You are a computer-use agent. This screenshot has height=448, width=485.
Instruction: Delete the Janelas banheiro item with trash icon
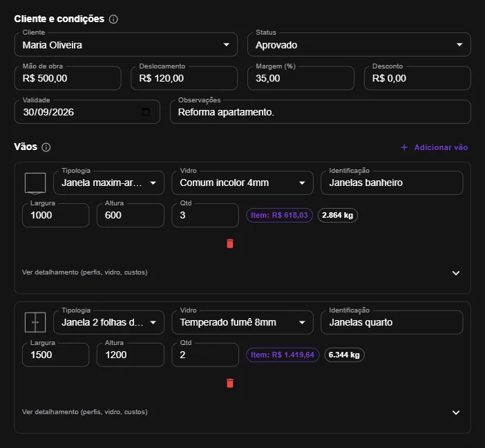(x=230, y=243)
